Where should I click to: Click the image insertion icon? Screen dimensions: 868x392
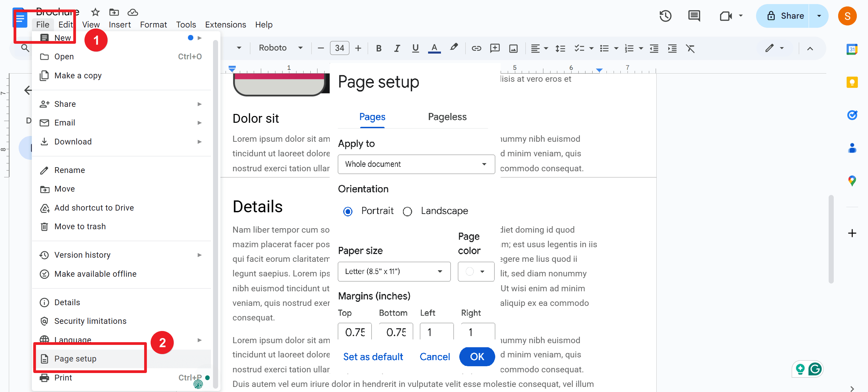513,48
